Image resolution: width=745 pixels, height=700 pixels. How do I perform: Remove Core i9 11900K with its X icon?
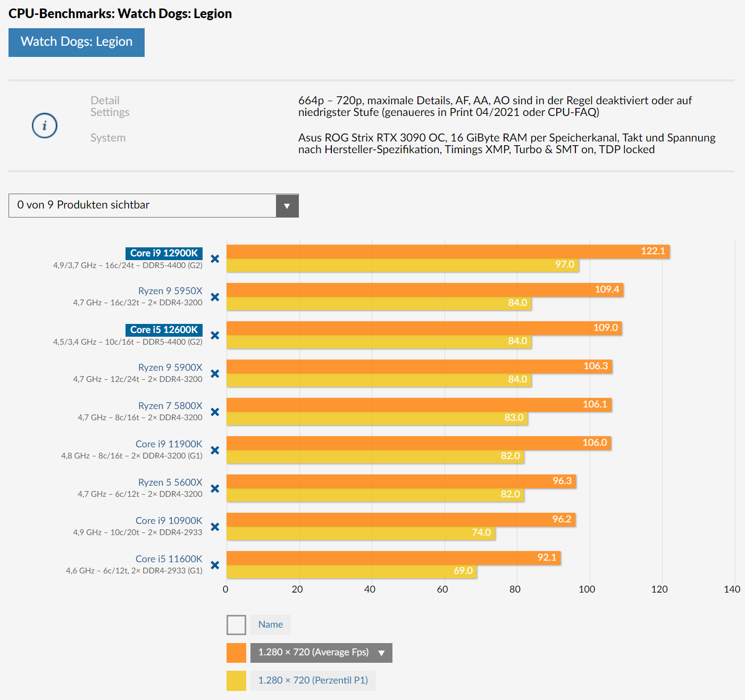tap(215, 450)
